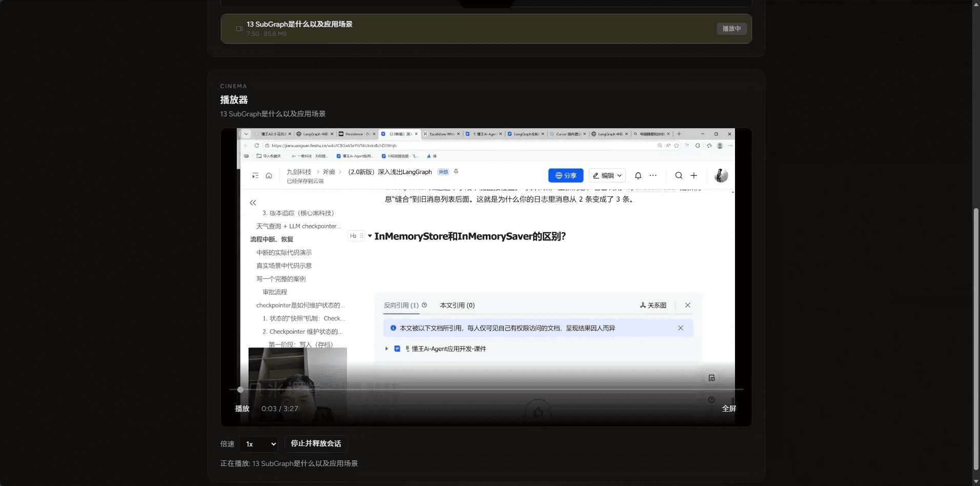Image resolution: width=980 pixels, height=486 pixels.
Task: Click the 斧癫 breadcrumb link
Action: click(329, 172)
